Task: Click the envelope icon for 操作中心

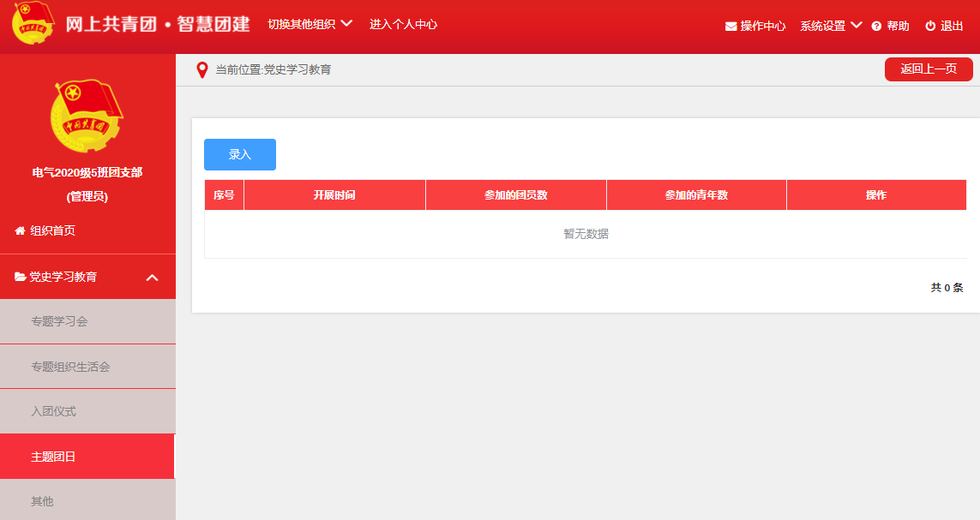Action: (x=730, y=27)
